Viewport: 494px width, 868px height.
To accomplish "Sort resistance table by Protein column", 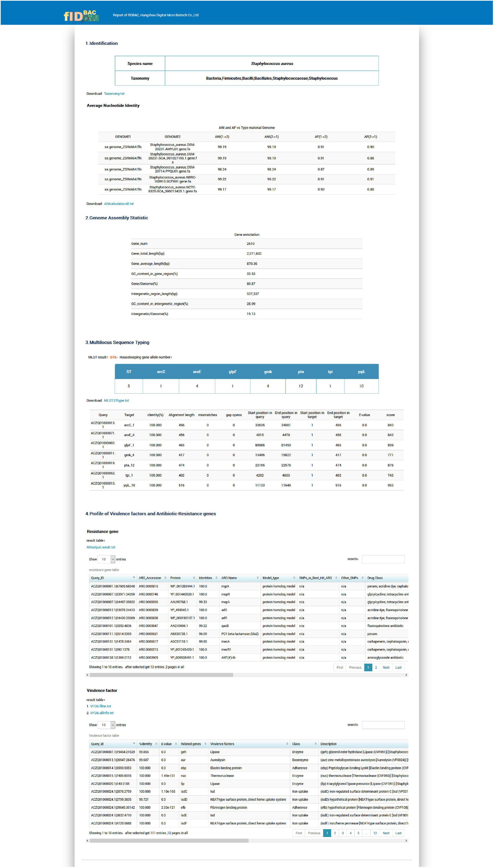I will [183, 578].
